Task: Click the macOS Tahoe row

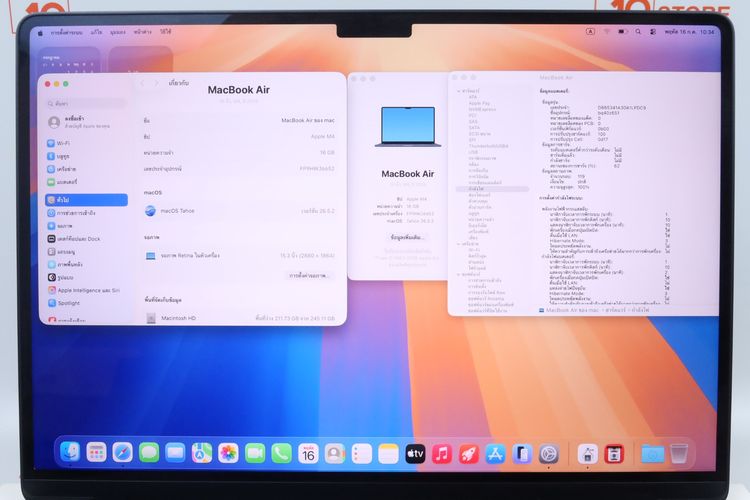Action: coord(239,211)
